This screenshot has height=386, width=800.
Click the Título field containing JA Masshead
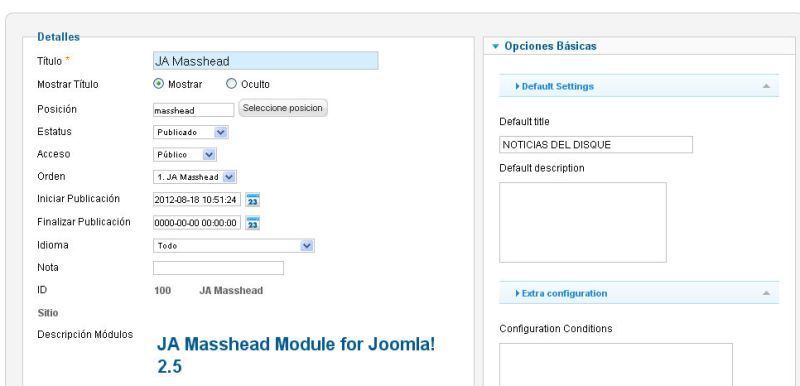pyautogui.click(x=265, y=61)
